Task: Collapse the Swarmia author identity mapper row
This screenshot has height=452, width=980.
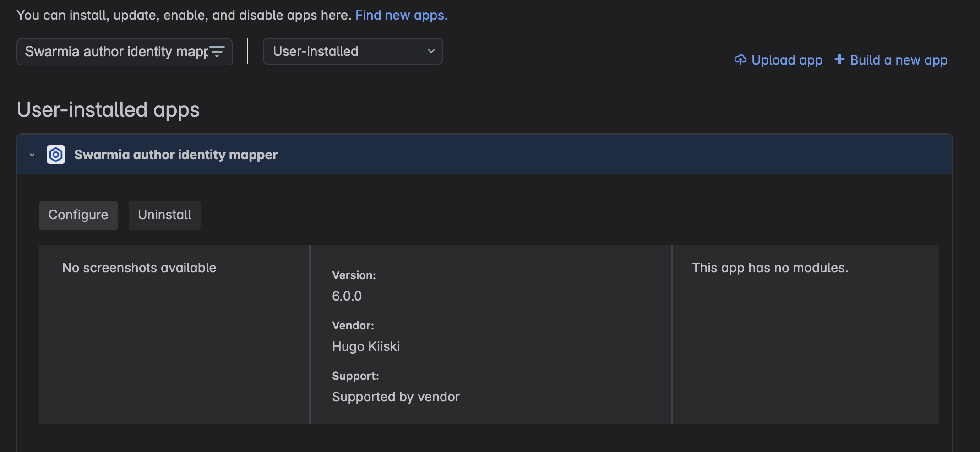Action: (32, 155)
